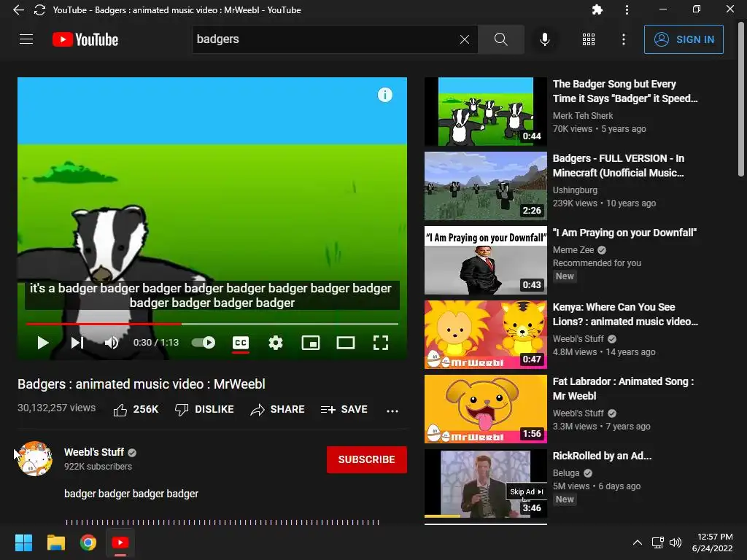The width and height of the screenshot is (747, 560).
Task: Open the RickRolled by an Ad thumbnail
Action: pos(485,483)
